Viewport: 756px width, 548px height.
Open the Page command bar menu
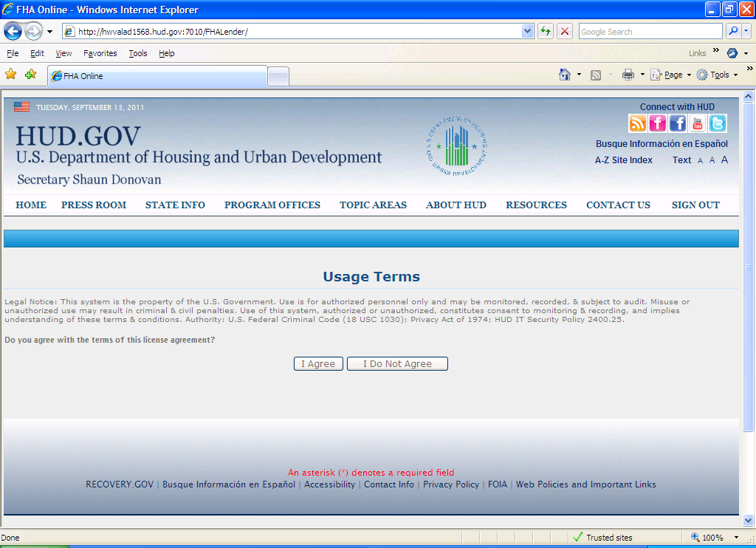tap(670, 75)
